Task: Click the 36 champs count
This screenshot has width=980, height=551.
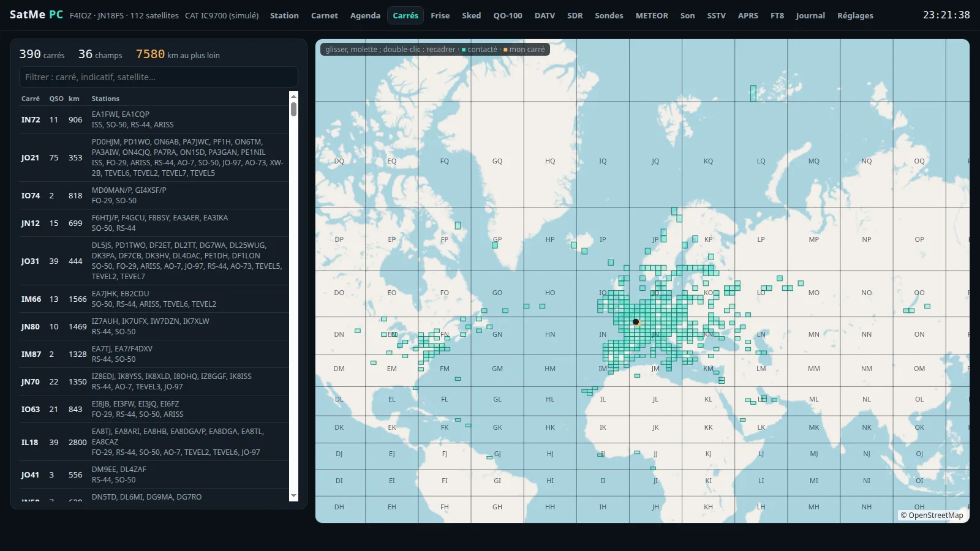Action: (x=85, y=54)
